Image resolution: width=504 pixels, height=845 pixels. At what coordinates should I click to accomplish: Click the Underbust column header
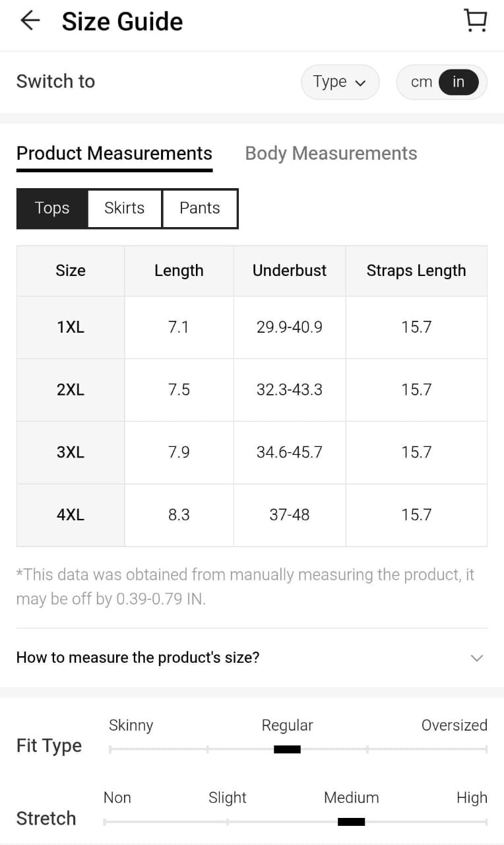(289, 271)
